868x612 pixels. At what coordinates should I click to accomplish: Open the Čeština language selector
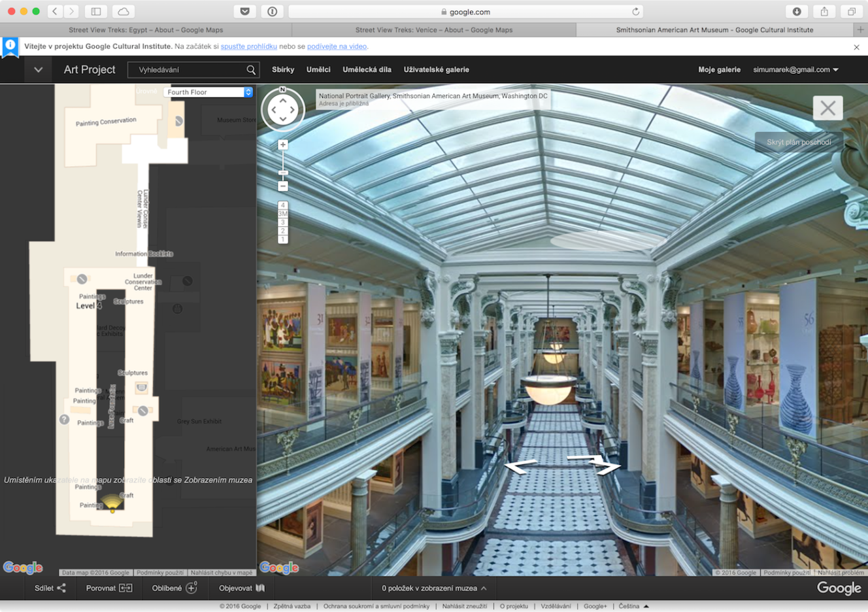click(x=633, y=606)
